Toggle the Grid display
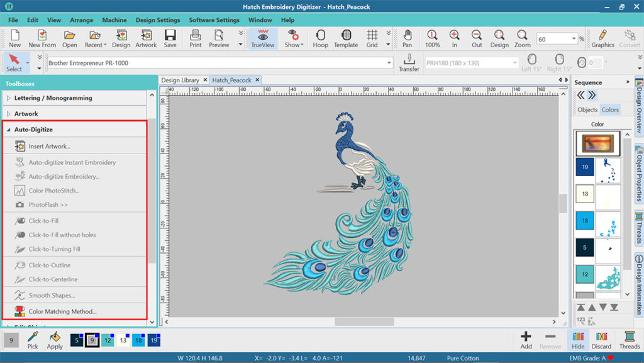 click(x=372, y=38)
